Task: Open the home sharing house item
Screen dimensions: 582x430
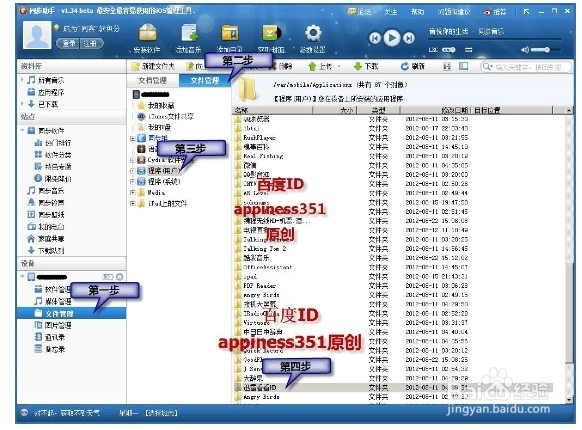Action: [45, 238]
